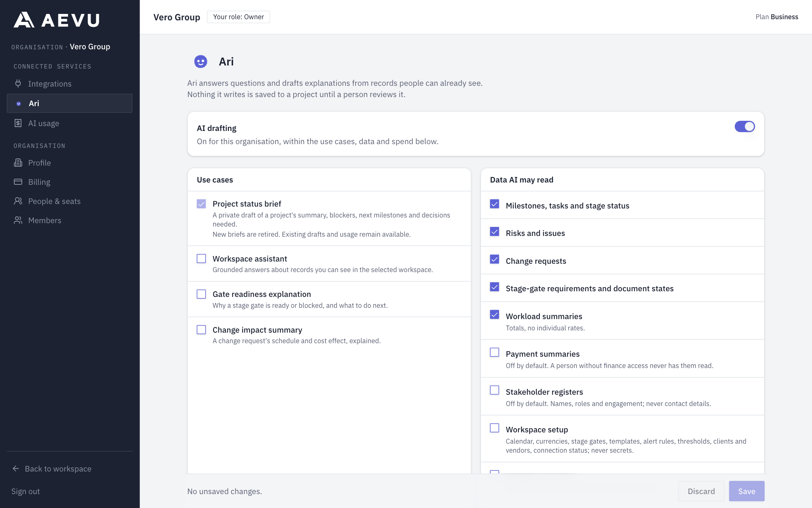The width and height of the screenshot is (812, 508).
Task: Turn off the AI drafting switch
Action: pyautogui.click(x=745, y=126)
